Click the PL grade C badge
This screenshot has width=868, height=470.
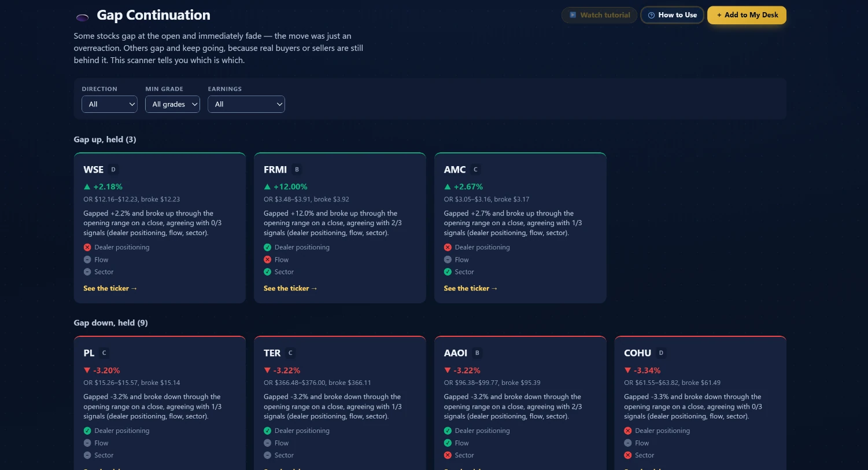coord(104,353)
